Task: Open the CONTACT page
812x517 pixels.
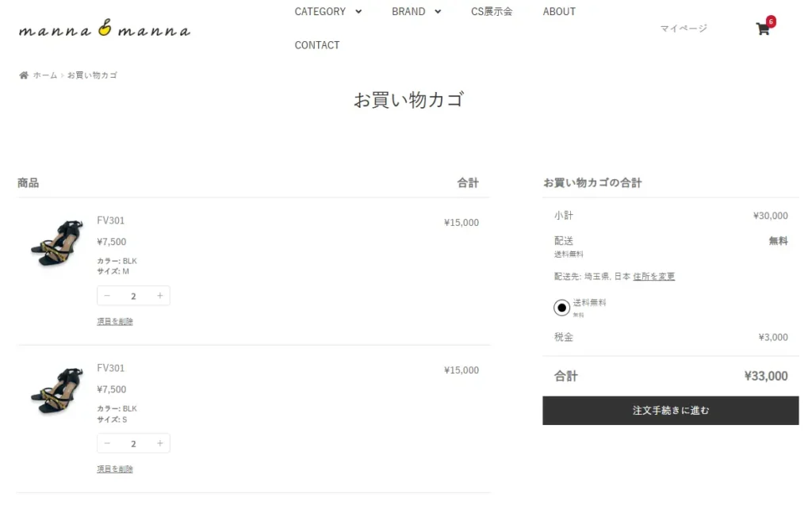Action: (x=317, y=45)
